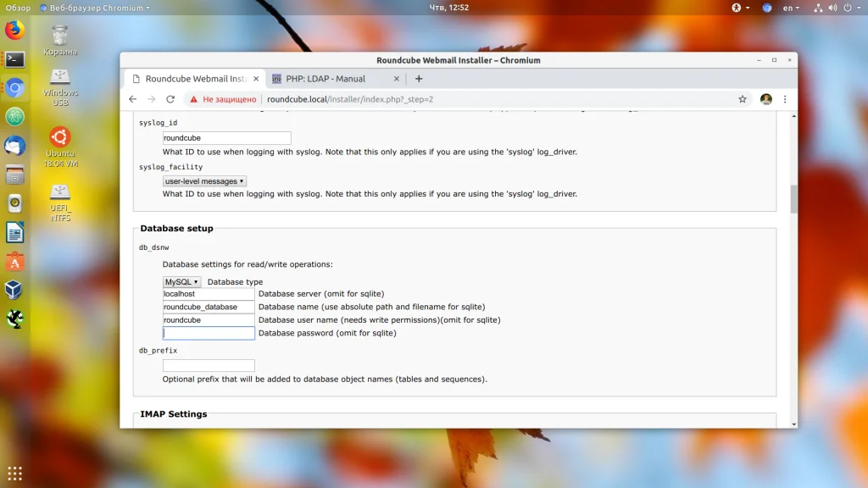
Task: Open a new tab with plus icon
Action: click(419, 79)
